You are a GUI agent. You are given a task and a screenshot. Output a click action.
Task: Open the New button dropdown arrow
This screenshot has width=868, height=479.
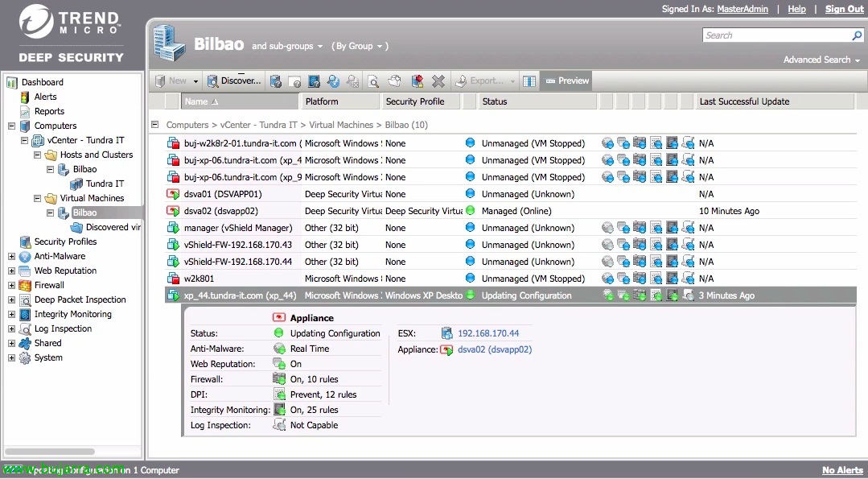(195, 81)
